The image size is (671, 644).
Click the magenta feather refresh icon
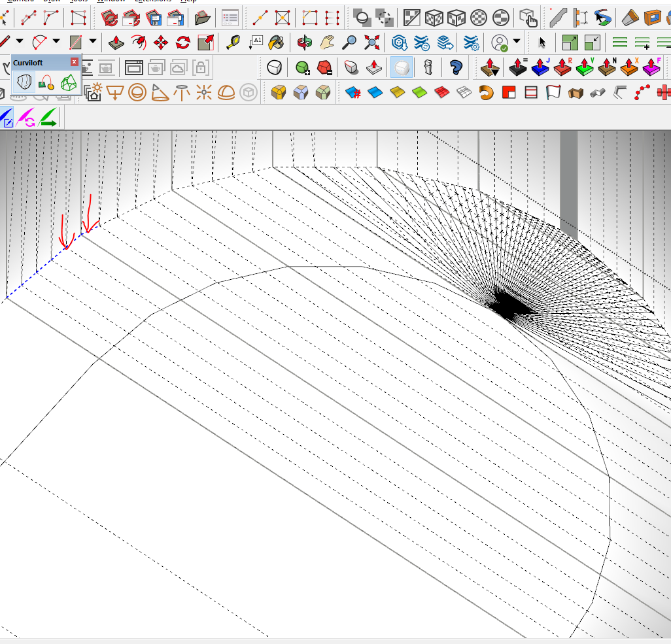pyautogui.click(x=26, y=118)
